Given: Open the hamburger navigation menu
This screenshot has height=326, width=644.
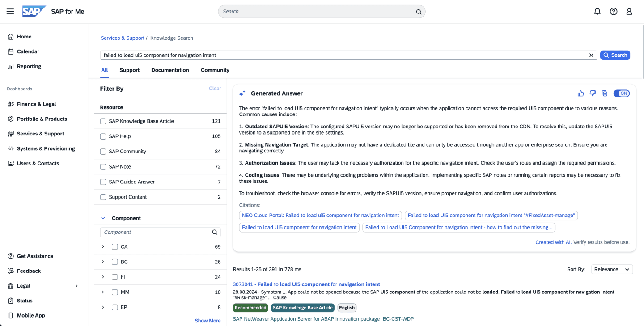Looking at the screenshot, I should click(x=10, y=11).
